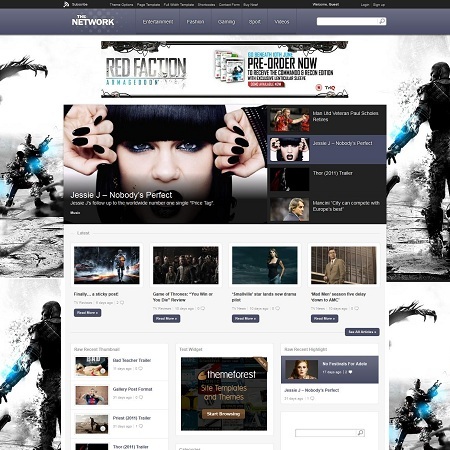Click comment bubble under 'Smallville' post
Image resolution: width=450 pixels, height=450 pixels.
278,308
